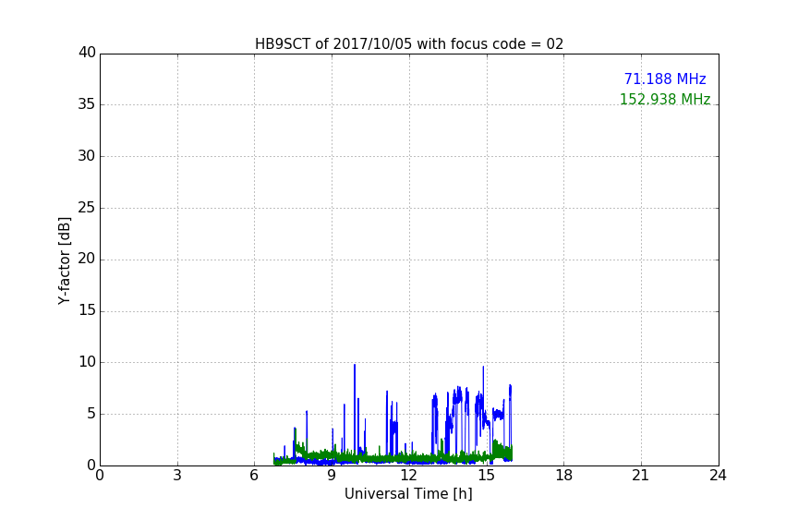The width and height of the screenshot is (798, 532).
Task: Click the y-axis tick label '20'
Action: [x=87, y=259]
